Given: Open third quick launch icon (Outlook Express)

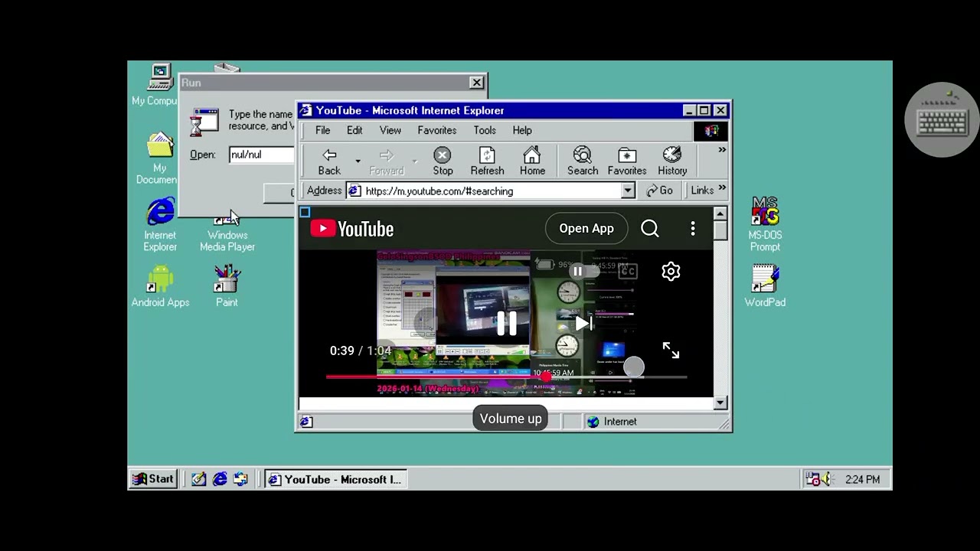Looking at the screenshot, I should 240,479.
